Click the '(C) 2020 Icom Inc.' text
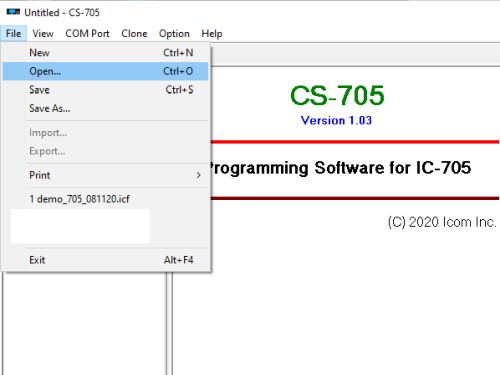 [x=442, y=222]
